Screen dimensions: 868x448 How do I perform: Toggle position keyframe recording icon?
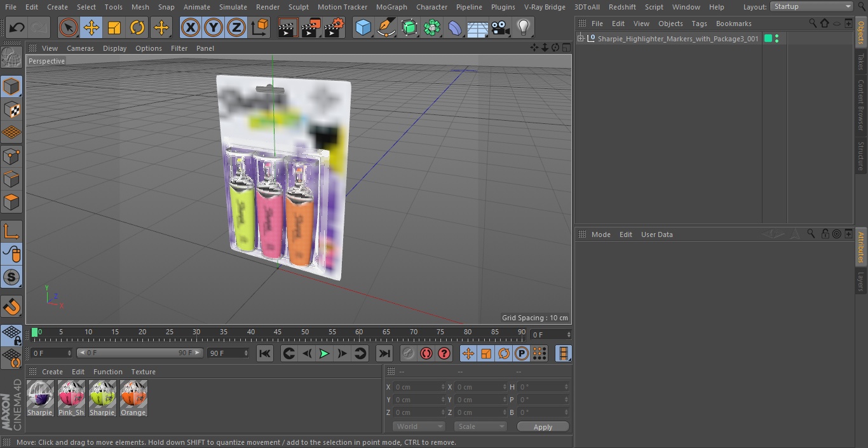point(468,353)
